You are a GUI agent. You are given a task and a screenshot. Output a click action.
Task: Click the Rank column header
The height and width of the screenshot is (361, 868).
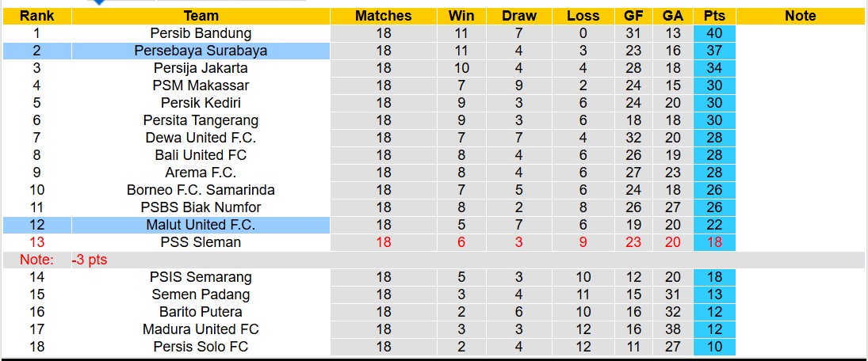tap(36, 16)
